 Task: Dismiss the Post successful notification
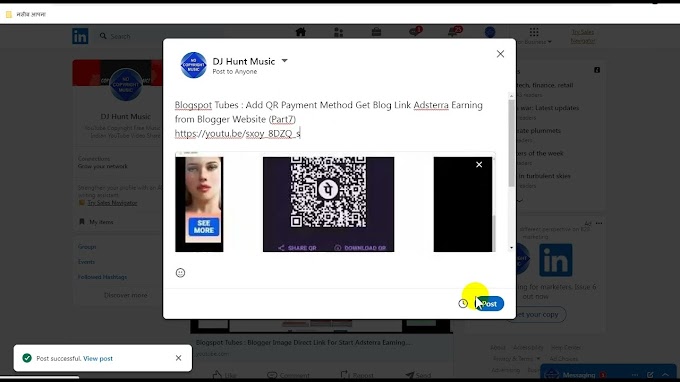[x=179, y=358]
